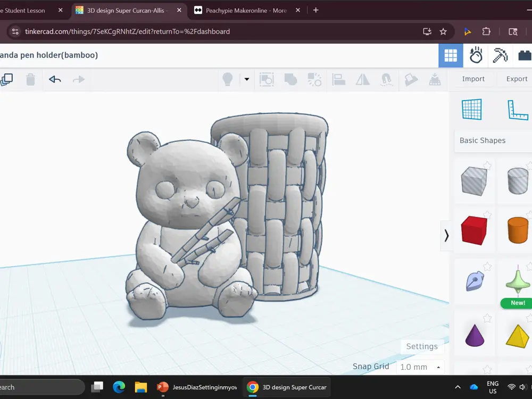Viewport: 532px width, 399px height.
Task: Collapse the shapes panel with the chevron
Action: pyautogui.click(x=446, y=236)
